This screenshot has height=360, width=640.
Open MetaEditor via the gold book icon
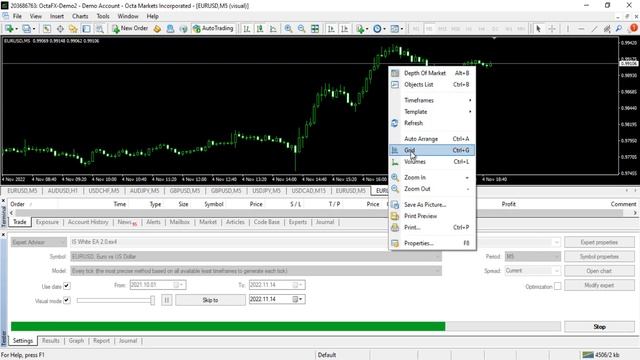pyautogui.click(x=157, y=29)
